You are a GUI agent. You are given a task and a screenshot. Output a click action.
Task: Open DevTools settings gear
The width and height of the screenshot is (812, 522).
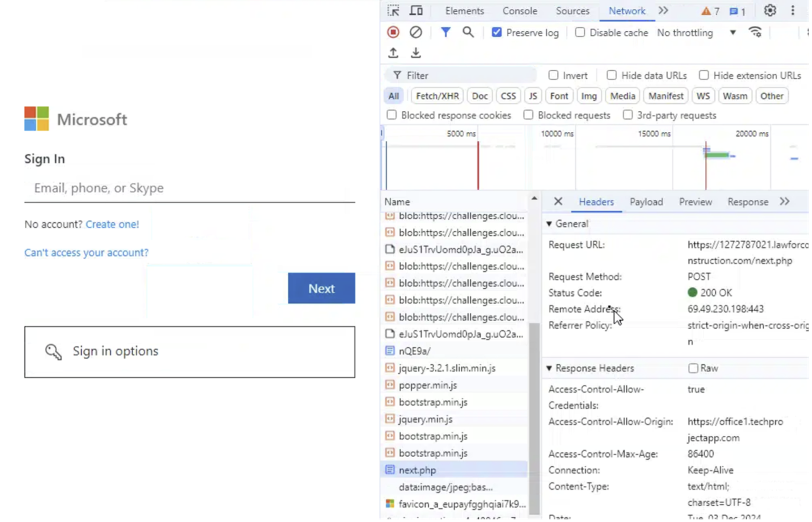point(770,11)
